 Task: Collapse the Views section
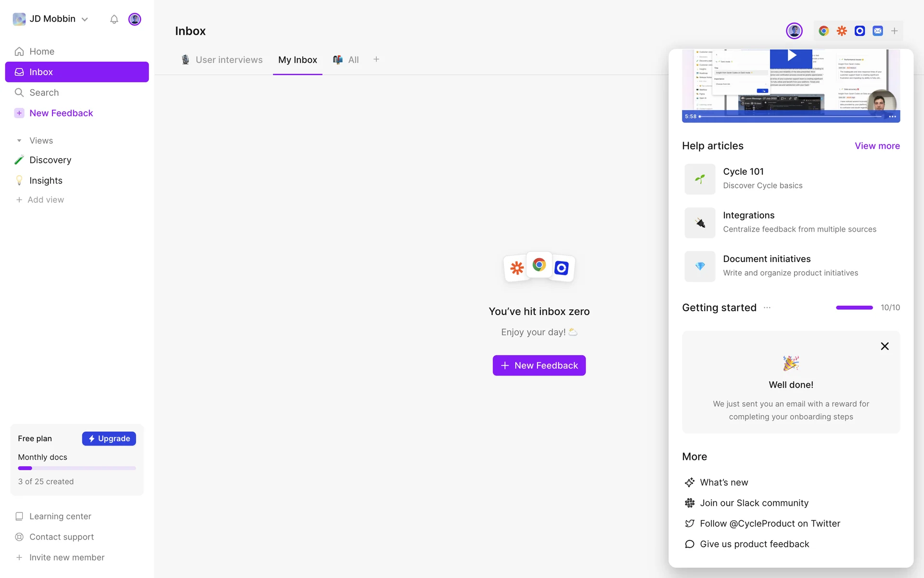19,141
